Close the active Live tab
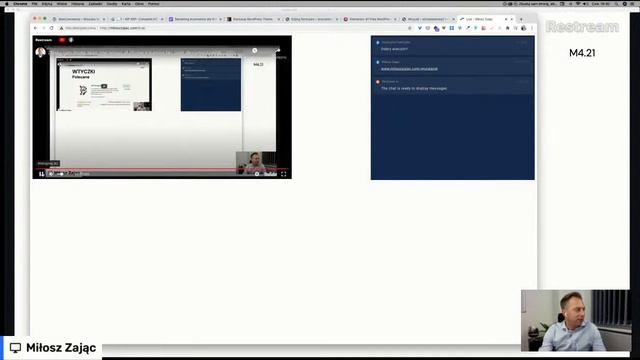 point(512,19)
